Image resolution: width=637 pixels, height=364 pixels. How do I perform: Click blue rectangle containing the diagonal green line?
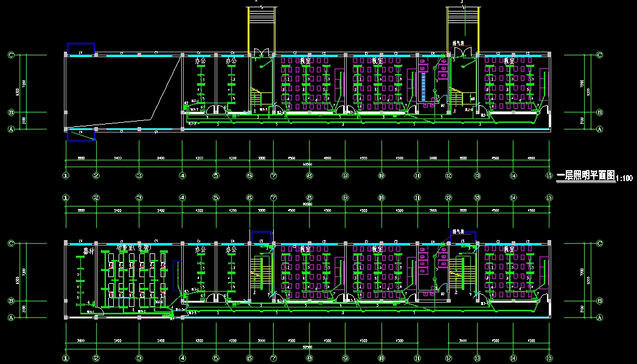coord(80,136)
